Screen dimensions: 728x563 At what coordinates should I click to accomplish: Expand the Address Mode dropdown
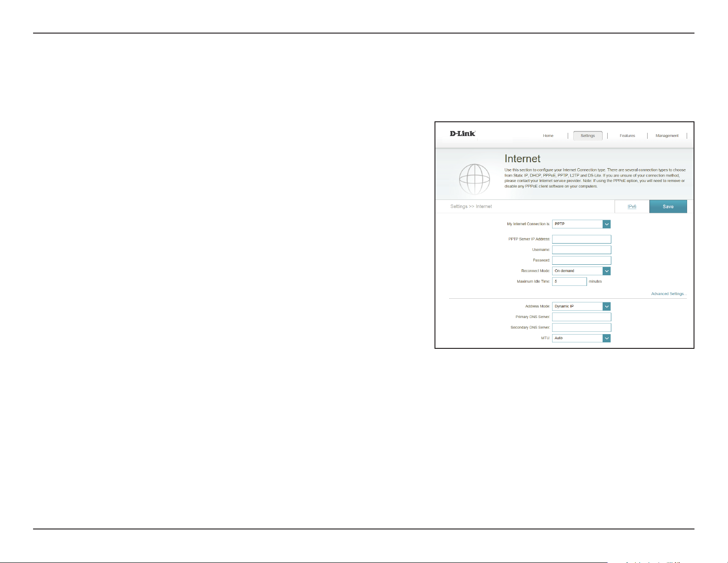(581, 307)
